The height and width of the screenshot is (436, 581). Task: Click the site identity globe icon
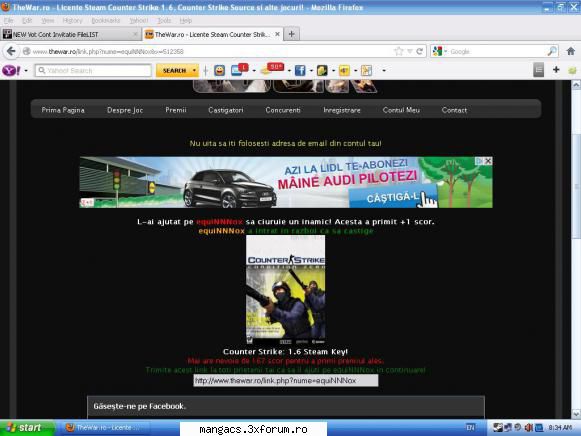(26, 51)
